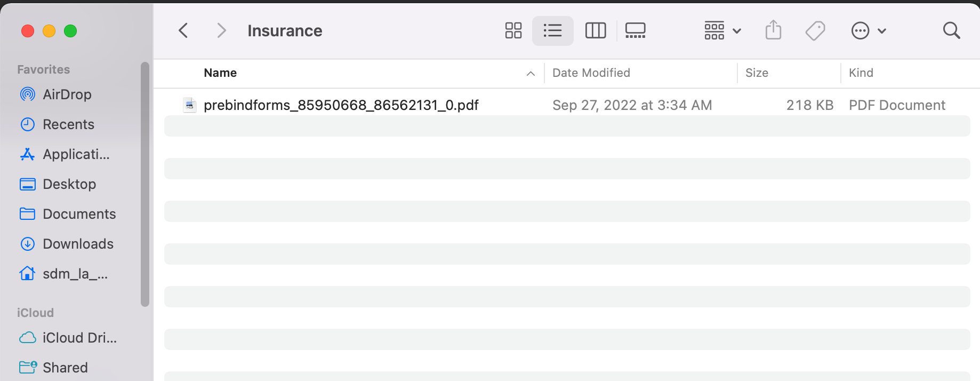
Task: Open AirDrop in sidebar
Action: 67,94
